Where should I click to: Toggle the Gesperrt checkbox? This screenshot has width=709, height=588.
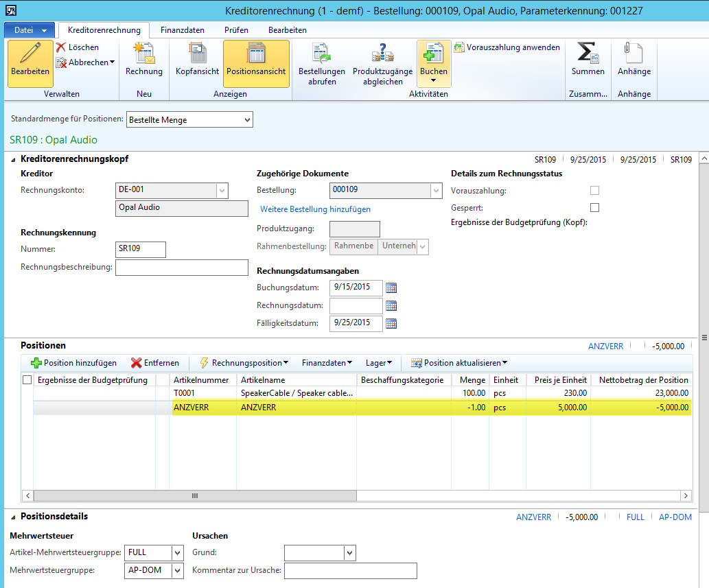595,208
